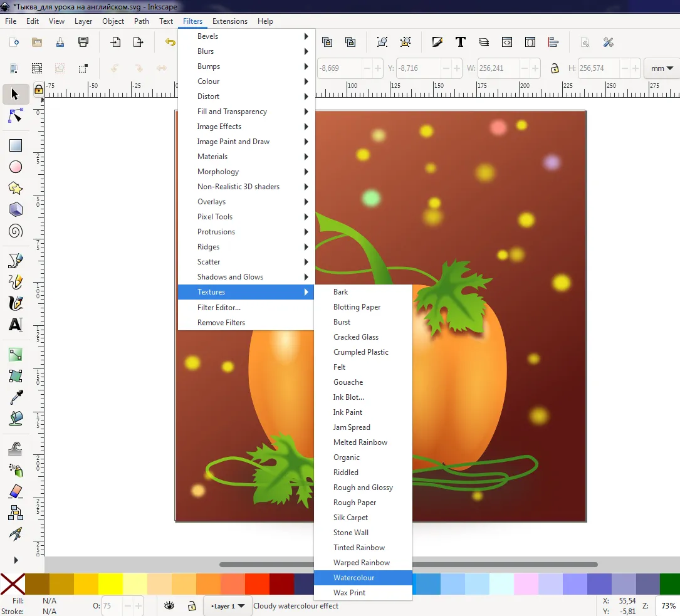Select the Spray can tool
Image resolution: width=680 pixels, height=616 pixels.
pos(16,469)
